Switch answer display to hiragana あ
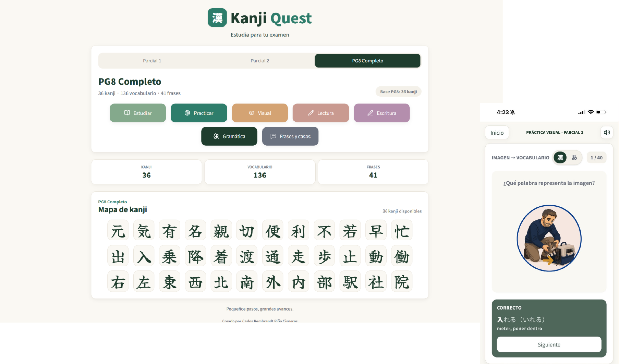The width and height of the screenshot is (619, 364). pos(574,157)
